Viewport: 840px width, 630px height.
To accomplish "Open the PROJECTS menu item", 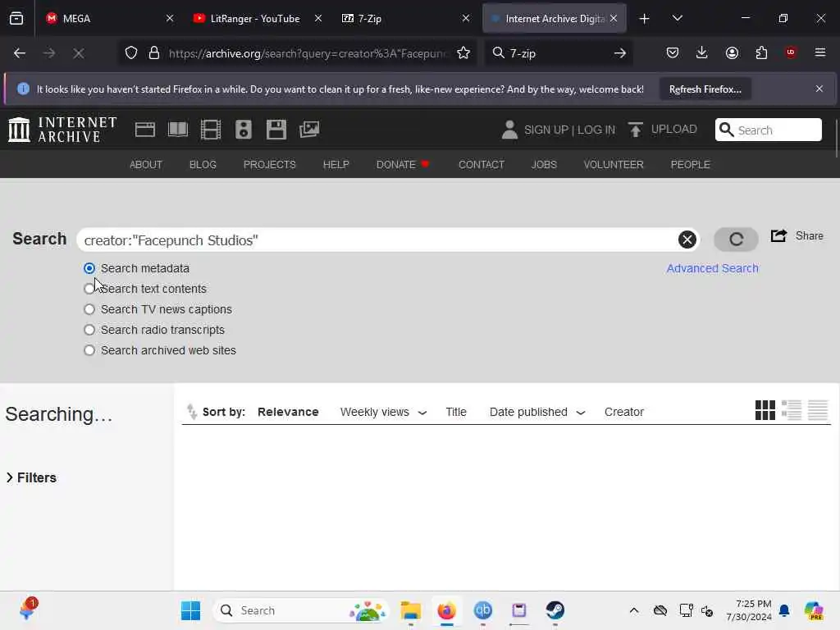I will tap(269, 164).
